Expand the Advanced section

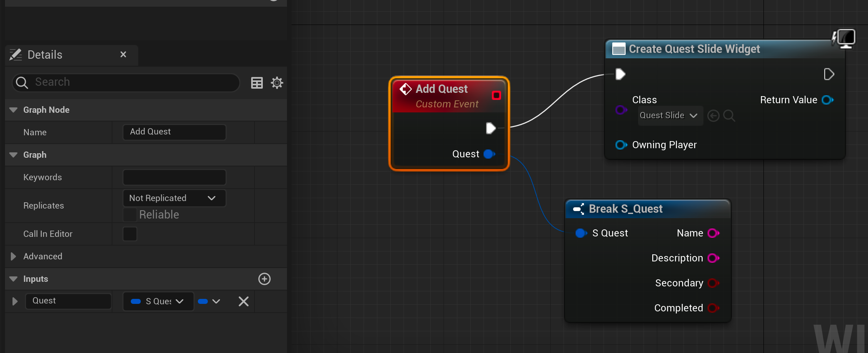pyautogui.click(x=13, y=256)
